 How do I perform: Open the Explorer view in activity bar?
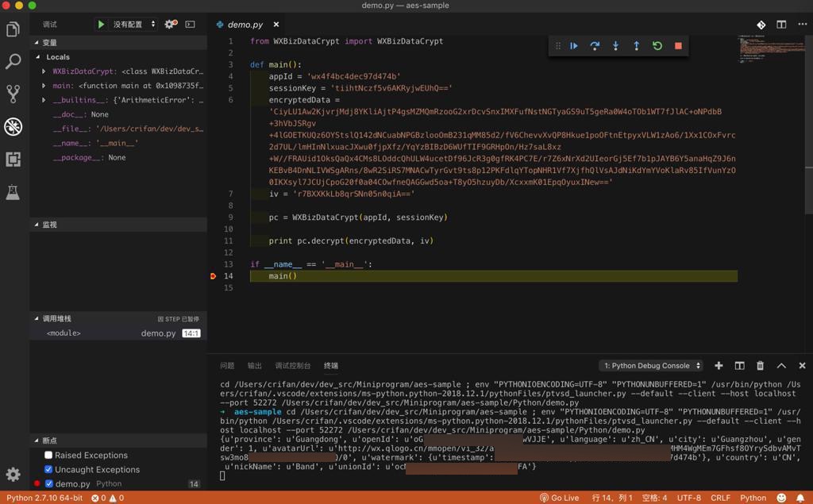(x=13, y=30)
